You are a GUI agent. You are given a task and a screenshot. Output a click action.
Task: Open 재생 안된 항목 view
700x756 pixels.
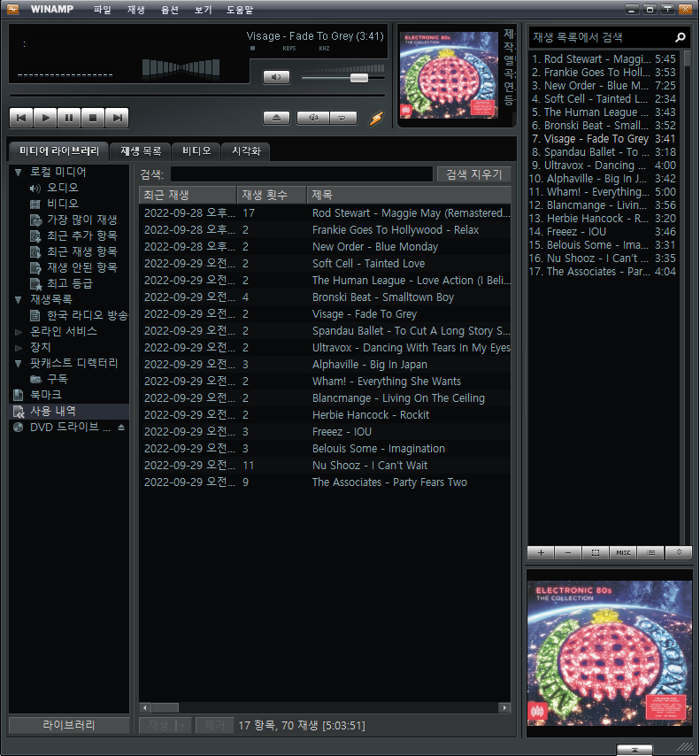81,267
